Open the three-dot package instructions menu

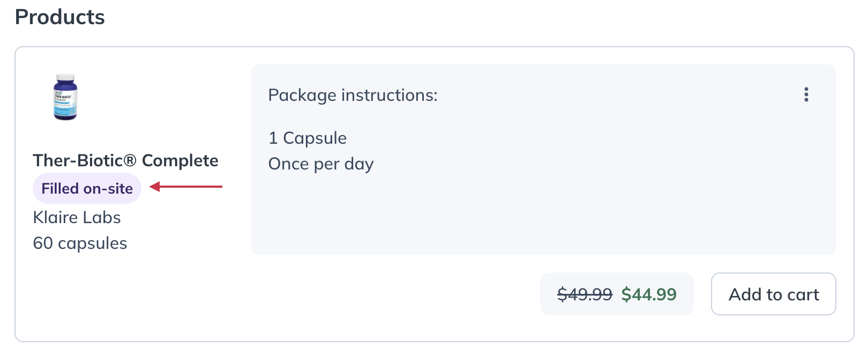(806, 95)
